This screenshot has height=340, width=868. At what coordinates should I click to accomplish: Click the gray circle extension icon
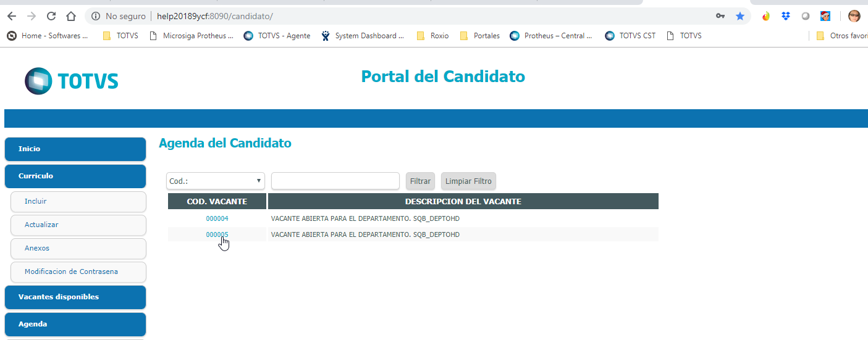(806, 16)
